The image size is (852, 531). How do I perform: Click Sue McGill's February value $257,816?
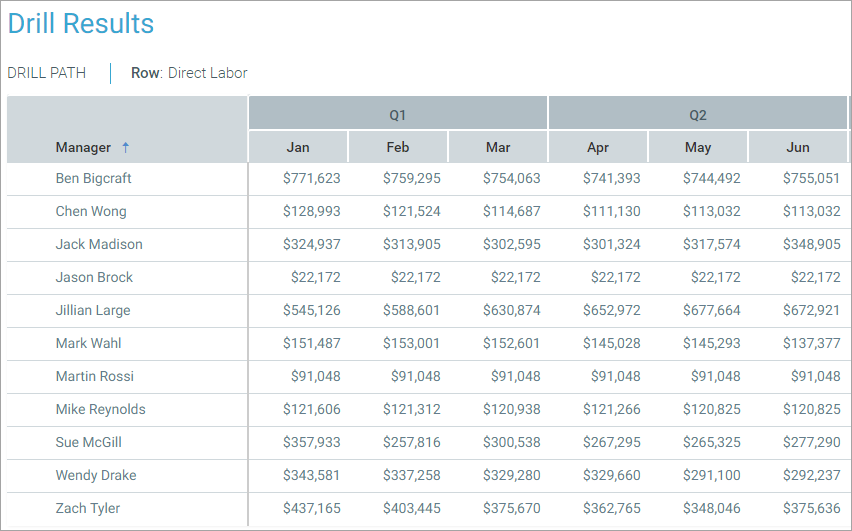(411, 442)
